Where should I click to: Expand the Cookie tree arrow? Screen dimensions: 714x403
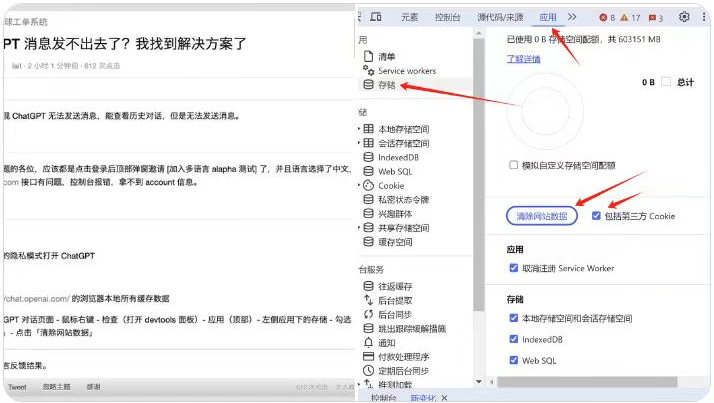(359, 185)
